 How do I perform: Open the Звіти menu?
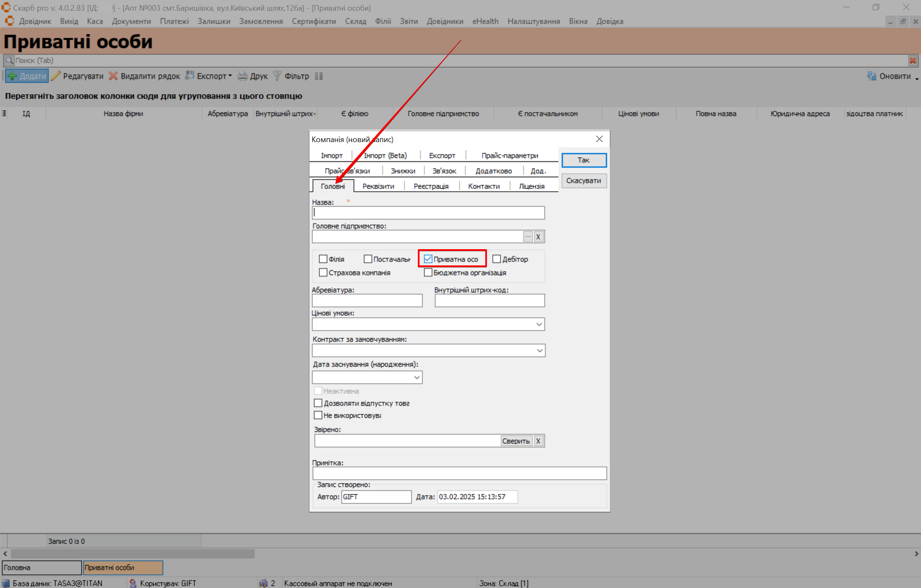pos(408,21)
